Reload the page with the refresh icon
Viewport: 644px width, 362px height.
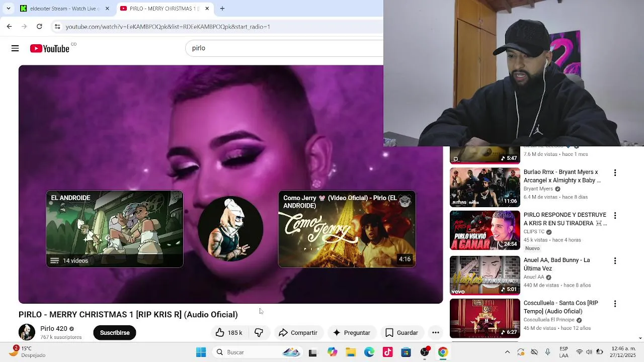39,27
